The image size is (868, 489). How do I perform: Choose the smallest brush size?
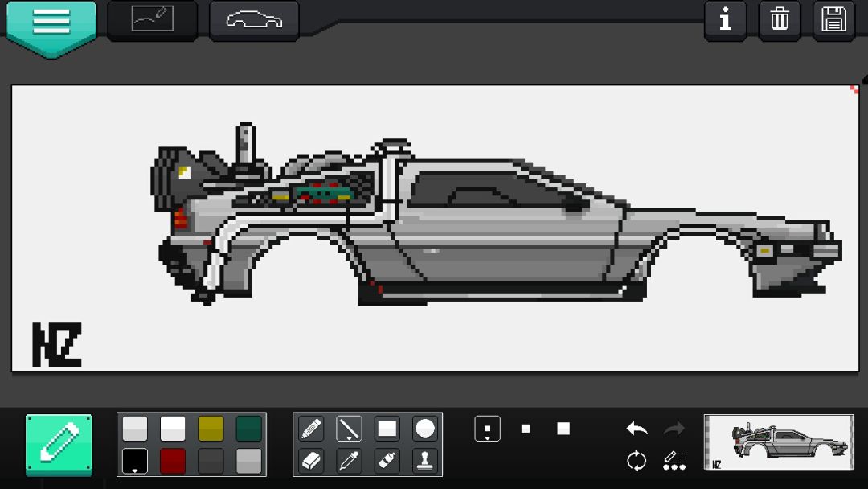tap(488, 429)
